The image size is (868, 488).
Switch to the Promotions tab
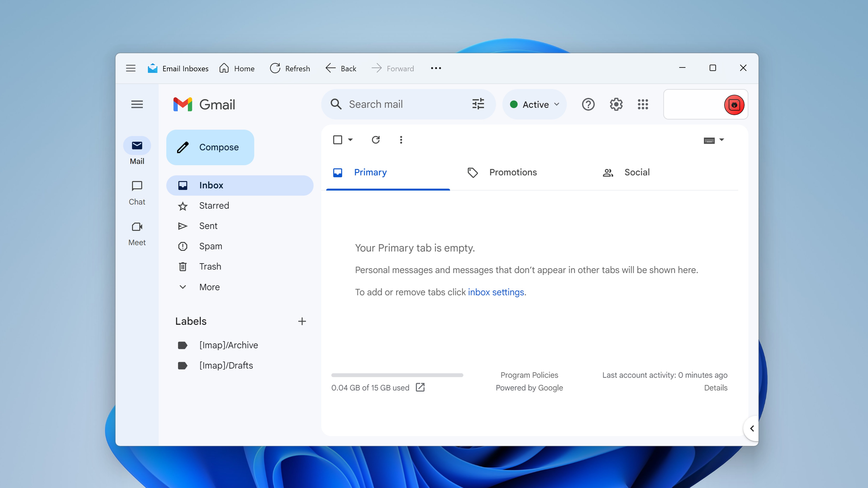pos(512,172)
